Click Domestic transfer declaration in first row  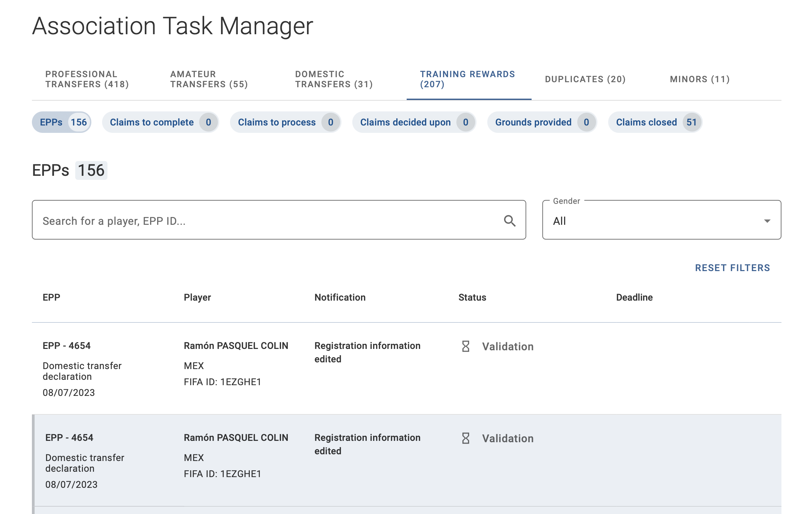(x=82, y=371)
